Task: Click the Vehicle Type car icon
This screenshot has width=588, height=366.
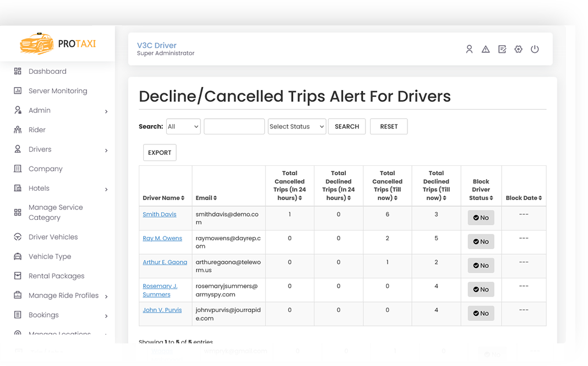Action: (x=18, y=256)
